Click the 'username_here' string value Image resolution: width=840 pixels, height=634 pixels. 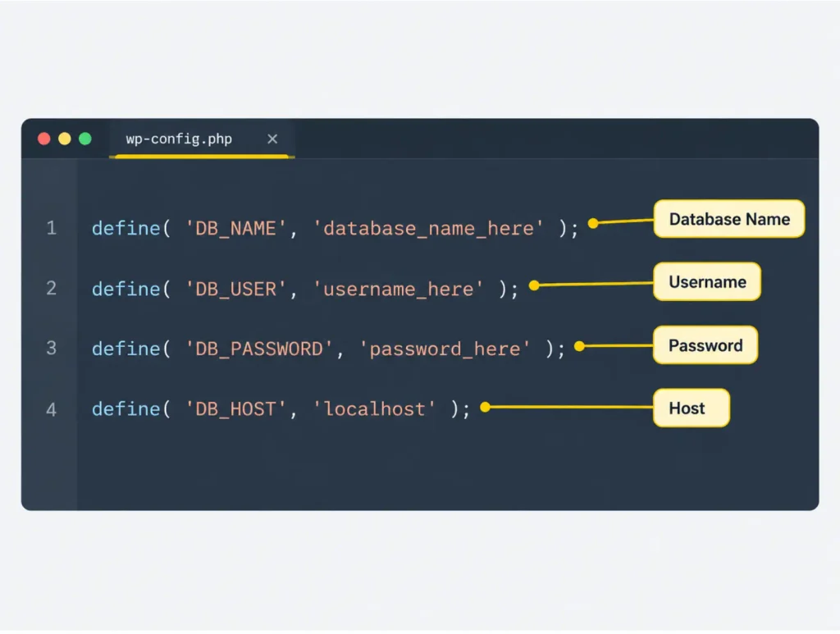point(398,290)
